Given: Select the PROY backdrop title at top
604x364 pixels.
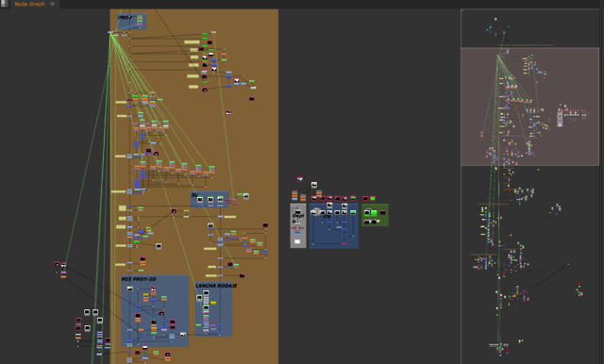Looking at the screenshot, I should pyautogui.click(x=125, y=17).
